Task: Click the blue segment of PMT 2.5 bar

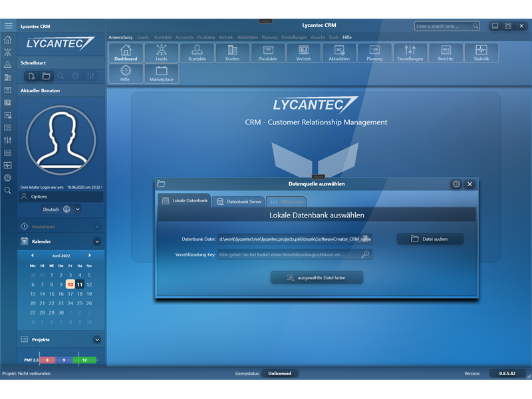Action: pos(64,360)
